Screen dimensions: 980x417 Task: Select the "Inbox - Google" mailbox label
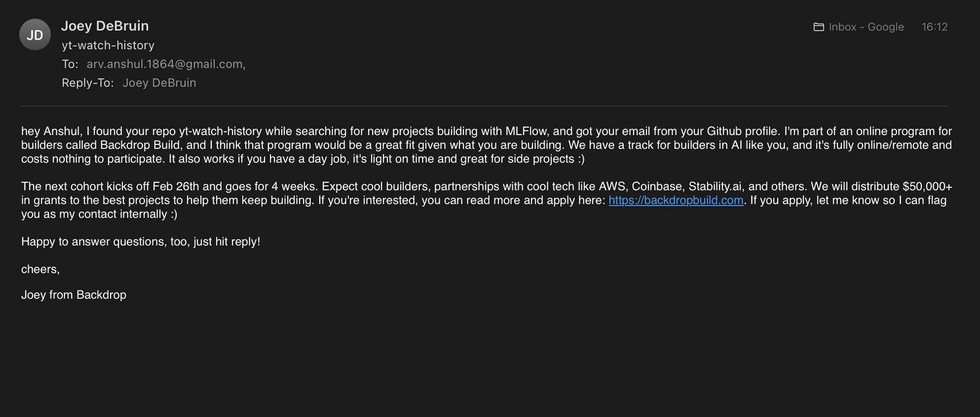tap(866, 27)
